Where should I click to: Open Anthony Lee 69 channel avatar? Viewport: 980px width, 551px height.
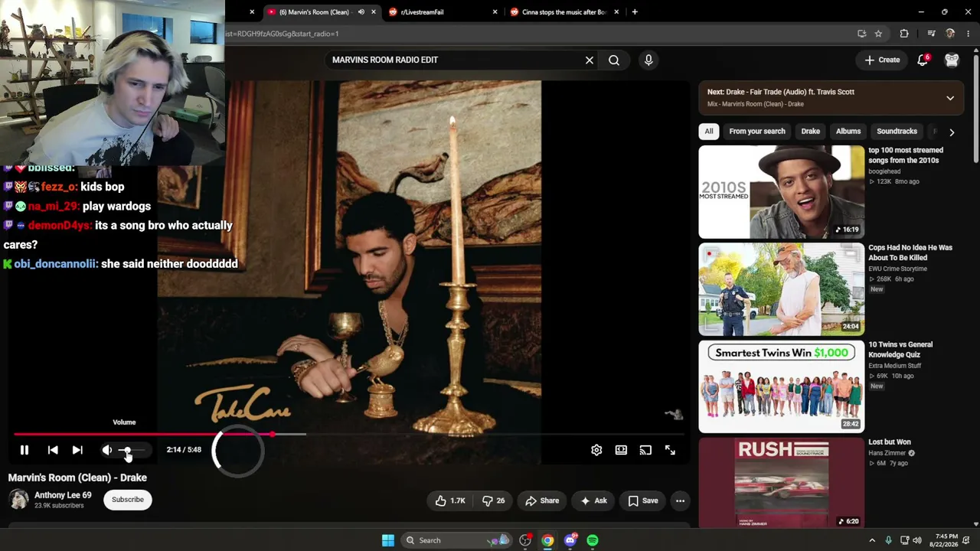pos(18,500)
